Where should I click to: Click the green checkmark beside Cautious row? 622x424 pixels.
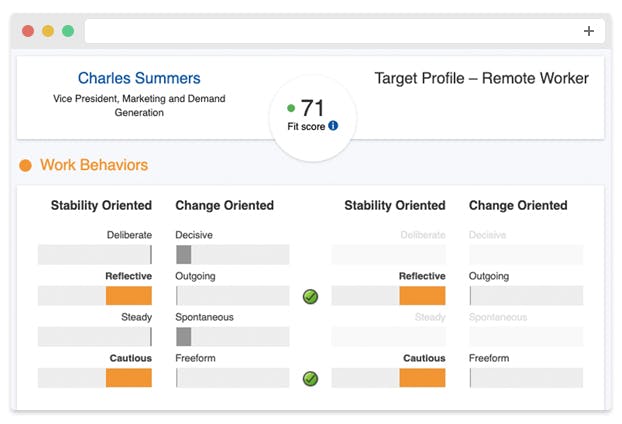click(x=310, y=378)
